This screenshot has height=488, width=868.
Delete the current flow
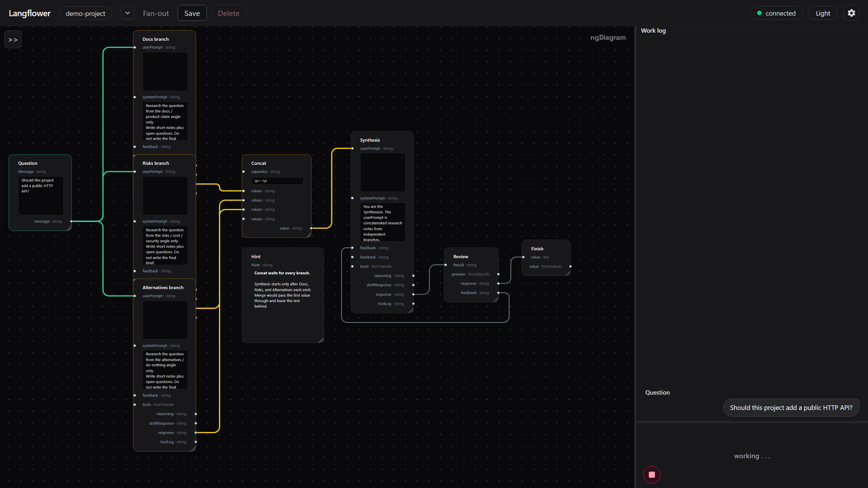229,13
